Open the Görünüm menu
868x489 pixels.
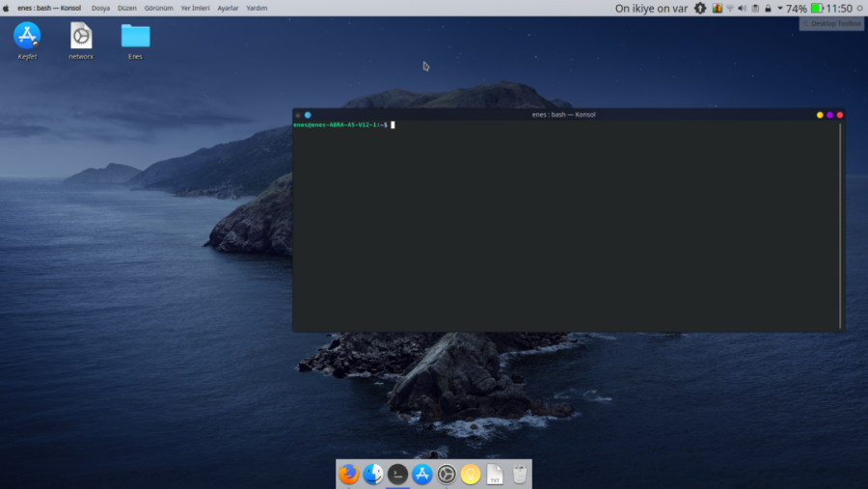click(158, 8)
